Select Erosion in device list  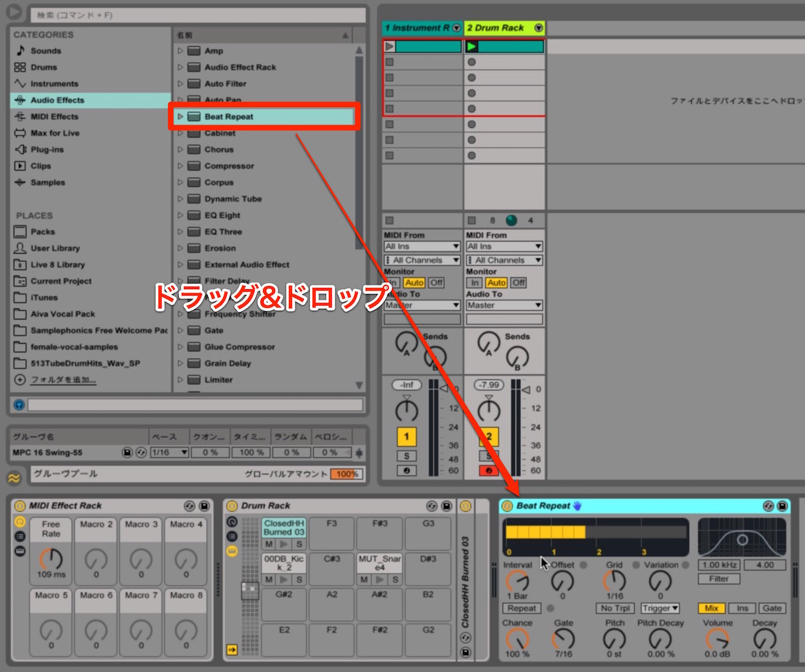220,249
